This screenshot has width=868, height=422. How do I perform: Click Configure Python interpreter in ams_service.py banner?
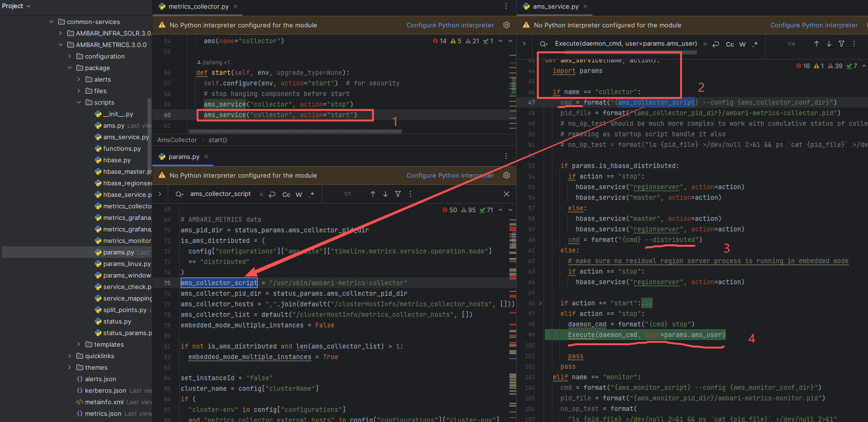tap(814, 25)
